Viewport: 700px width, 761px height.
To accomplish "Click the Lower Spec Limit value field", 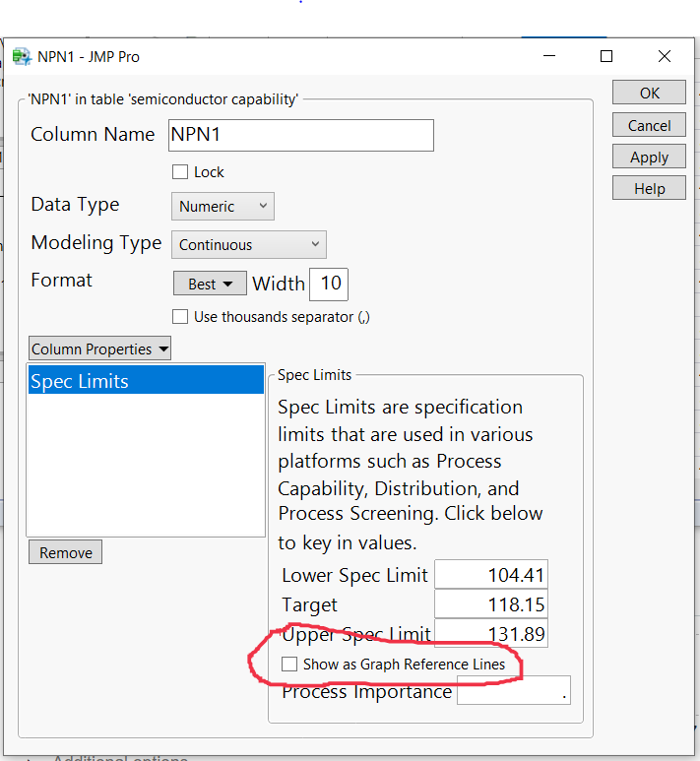I will point(490,576).
